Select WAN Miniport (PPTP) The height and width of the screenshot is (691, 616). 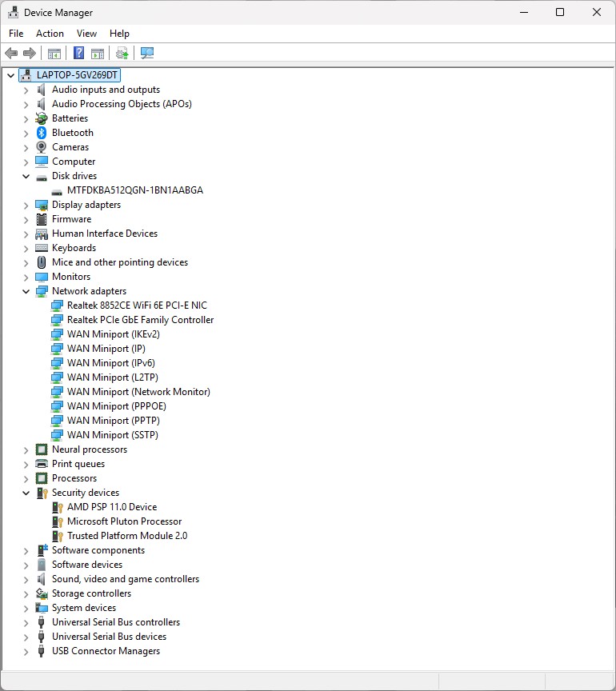point(114,421)
